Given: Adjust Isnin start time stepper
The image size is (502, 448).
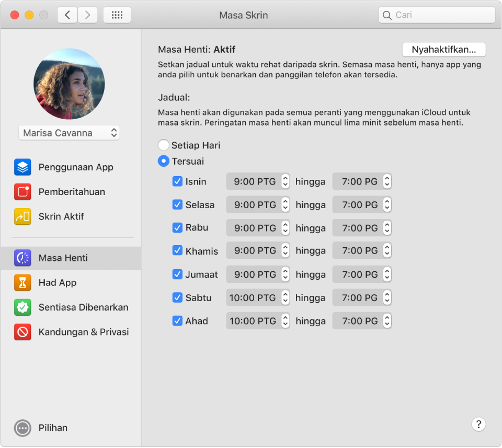Looking at the screenshot, I should click(286, 181).
